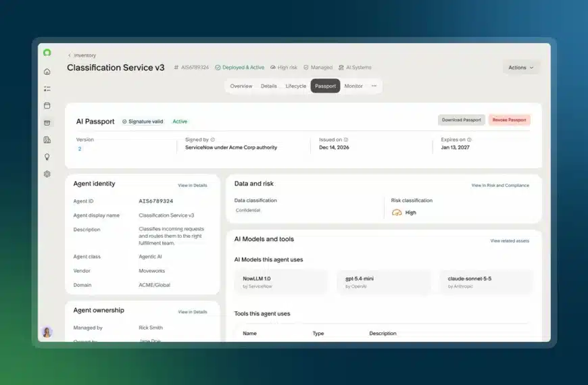
Task: Open the Home sidebar icon
Action: point(47,72)
